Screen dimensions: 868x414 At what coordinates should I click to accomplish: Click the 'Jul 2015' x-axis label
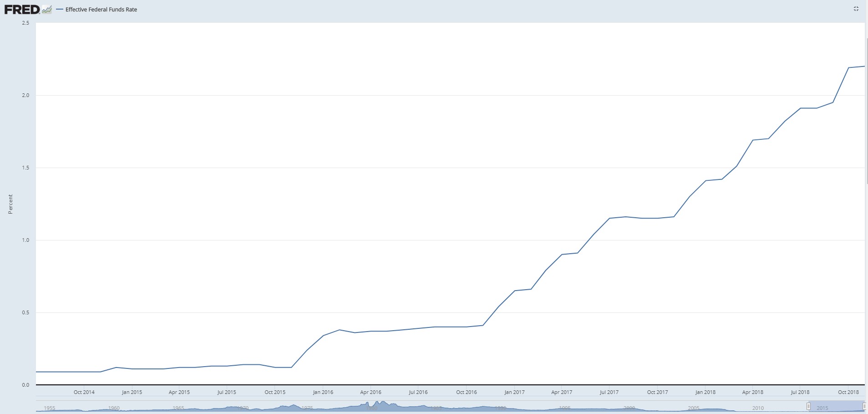click(x=227, y=392)
